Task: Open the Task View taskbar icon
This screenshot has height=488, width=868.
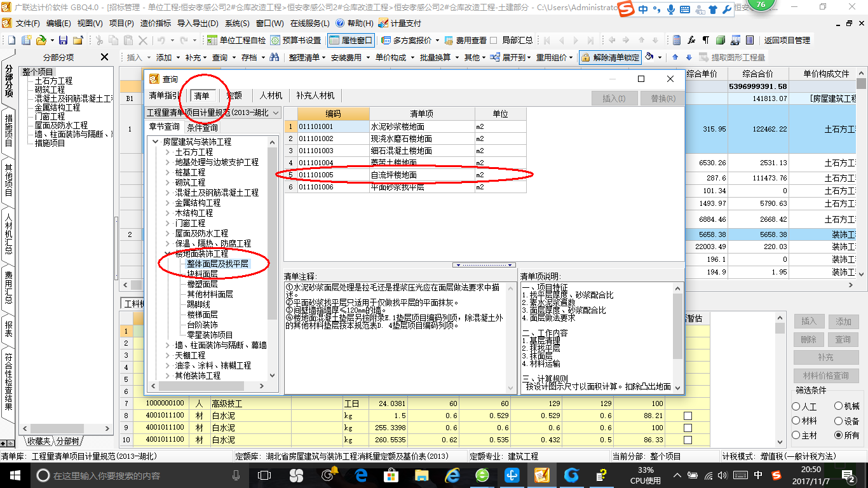Action: 264,475
